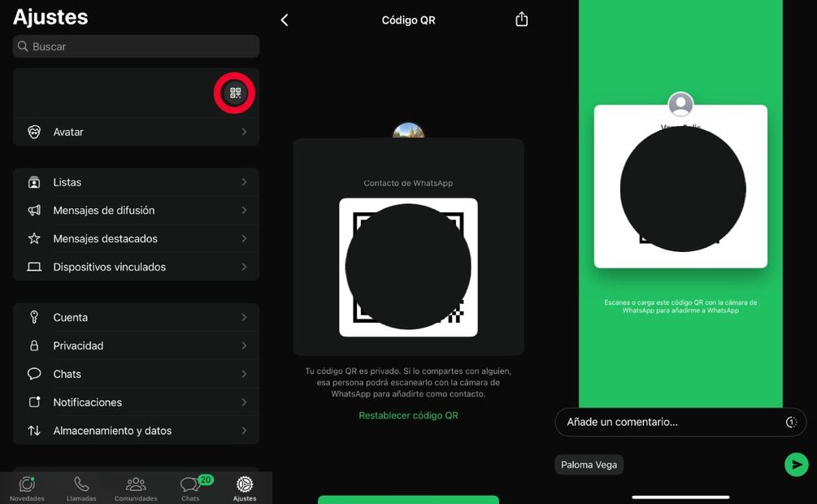Select the Paloma Vega recipient chip
Screen dimensions: 817x504
pyautogui.click(x=589, y=465)
